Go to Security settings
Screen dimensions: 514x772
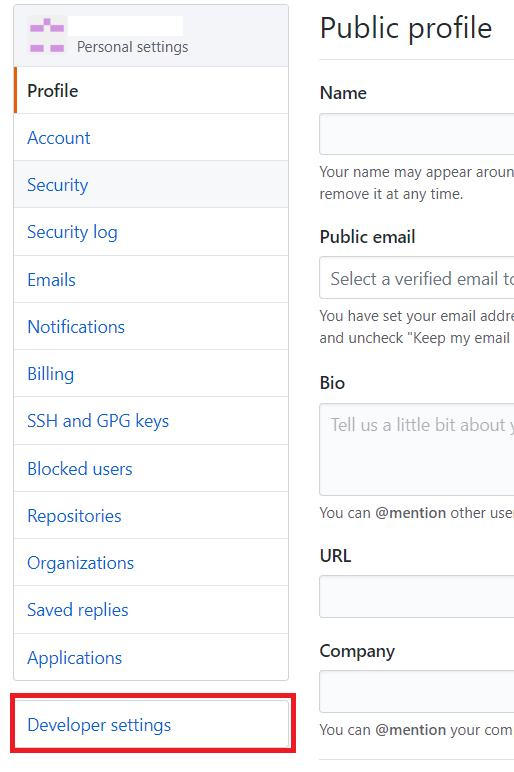coord(151,185)
